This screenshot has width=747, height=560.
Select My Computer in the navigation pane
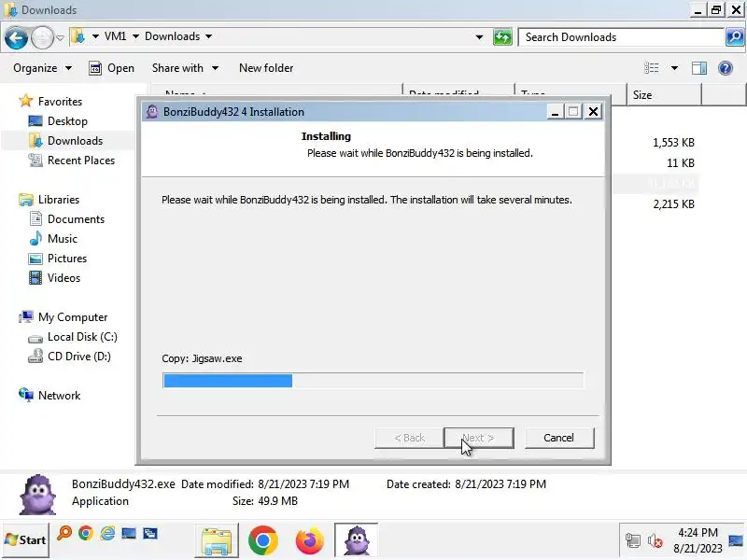(x=73, y=317)
